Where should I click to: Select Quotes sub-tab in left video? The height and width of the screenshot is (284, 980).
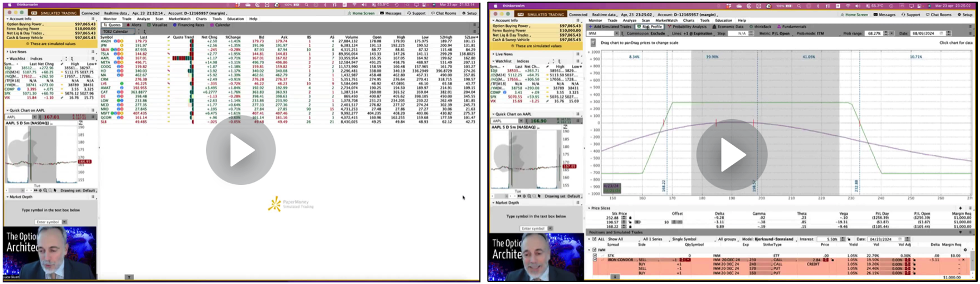[x=112, y=25]
